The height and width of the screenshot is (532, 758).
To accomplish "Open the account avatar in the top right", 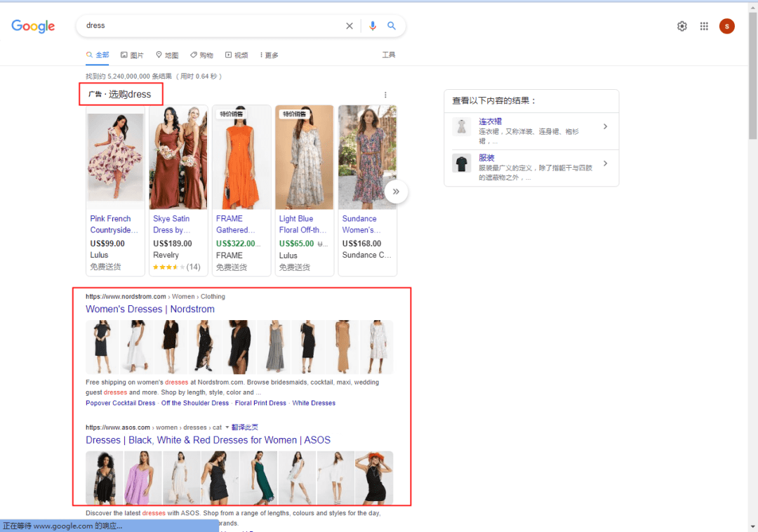I will pos(726,26).
